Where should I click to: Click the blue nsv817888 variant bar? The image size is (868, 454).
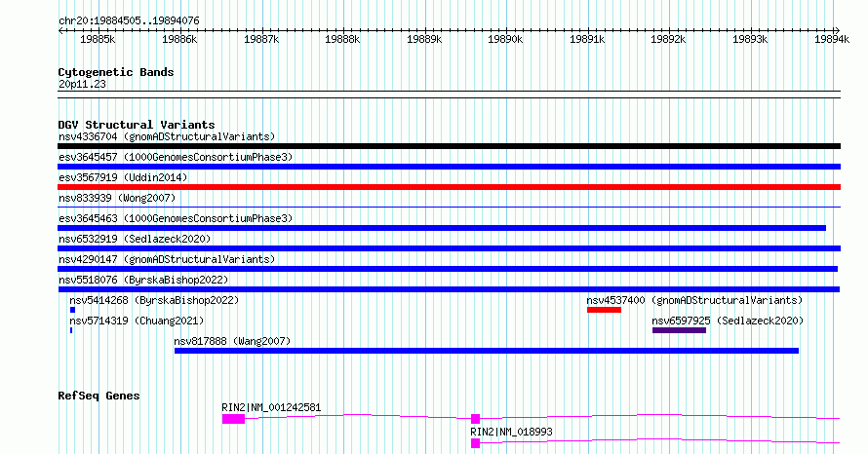pyautogui.click(x=487, y=351)
